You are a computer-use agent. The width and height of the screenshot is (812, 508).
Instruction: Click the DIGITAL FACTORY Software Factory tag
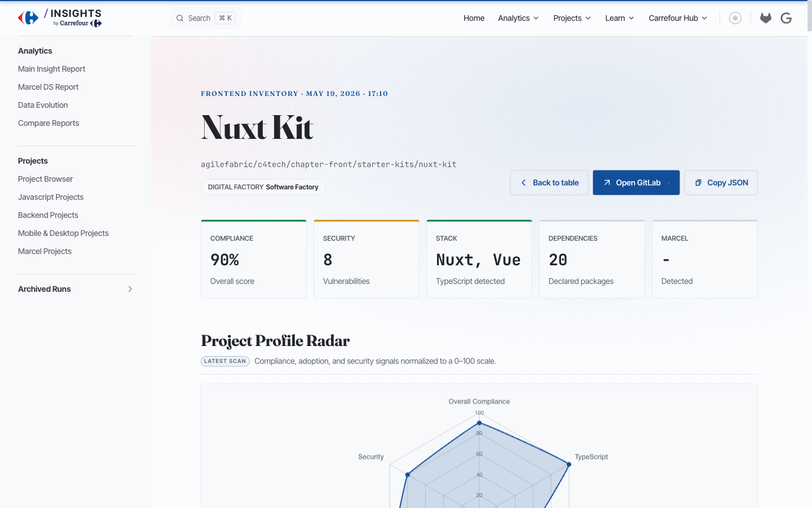pos(263,187)
